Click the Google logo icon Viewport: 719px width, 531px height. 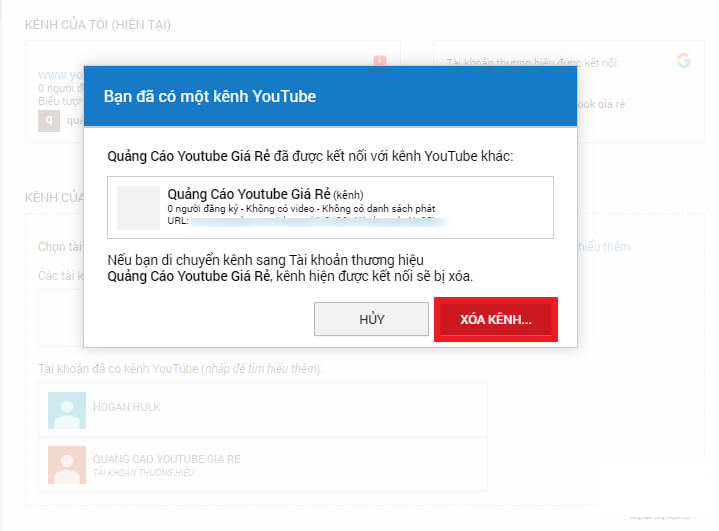pyautogui.click(x=684, y=61)
